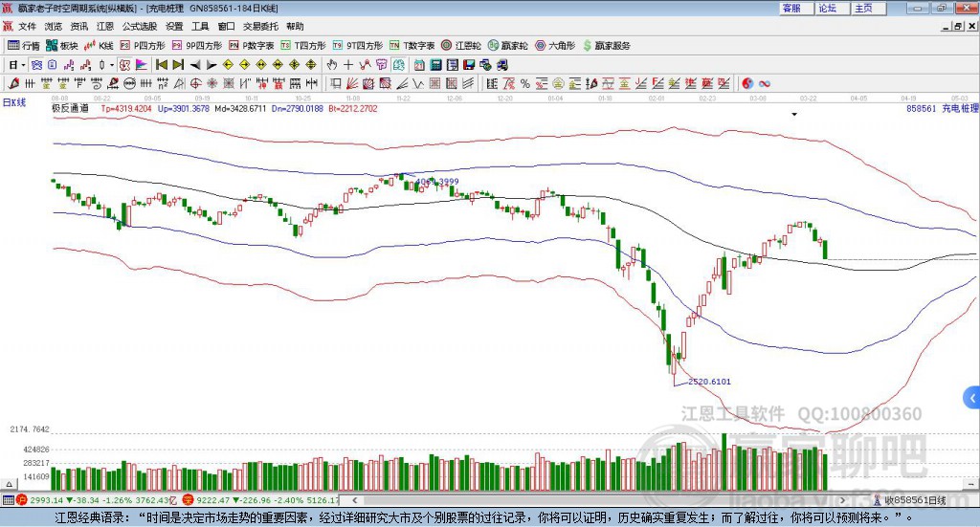The height and width of the screenshot is (527, 980).
Task: Select the yin-yang Taiji icon
Action: (x=747, y=83)
